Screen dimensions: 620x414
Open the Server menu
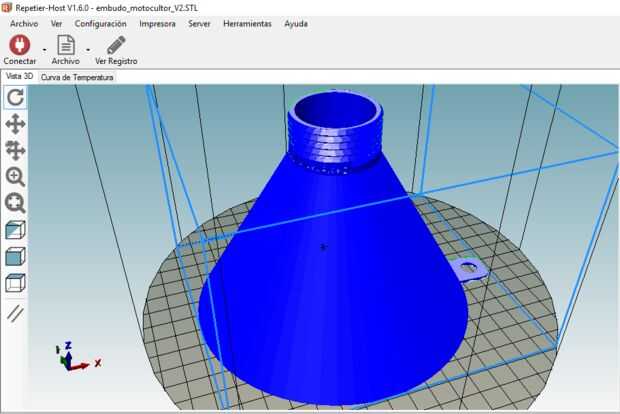[199, 24]
